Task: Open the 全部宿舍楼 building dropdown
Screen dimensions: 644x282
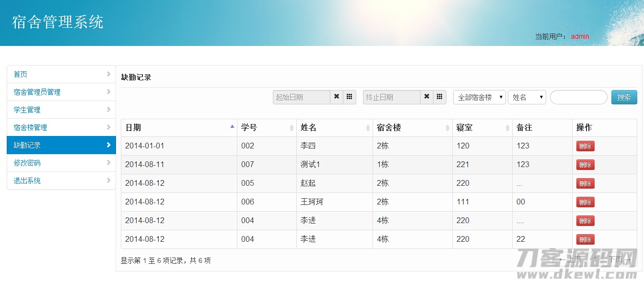Action: click(479, 97)
